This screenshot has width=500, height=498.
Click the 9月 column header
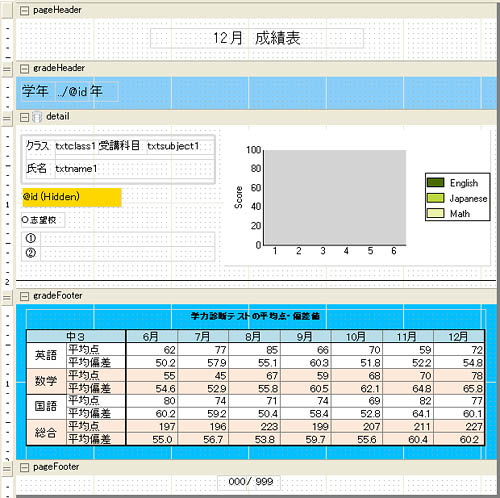tap(306, 337)
